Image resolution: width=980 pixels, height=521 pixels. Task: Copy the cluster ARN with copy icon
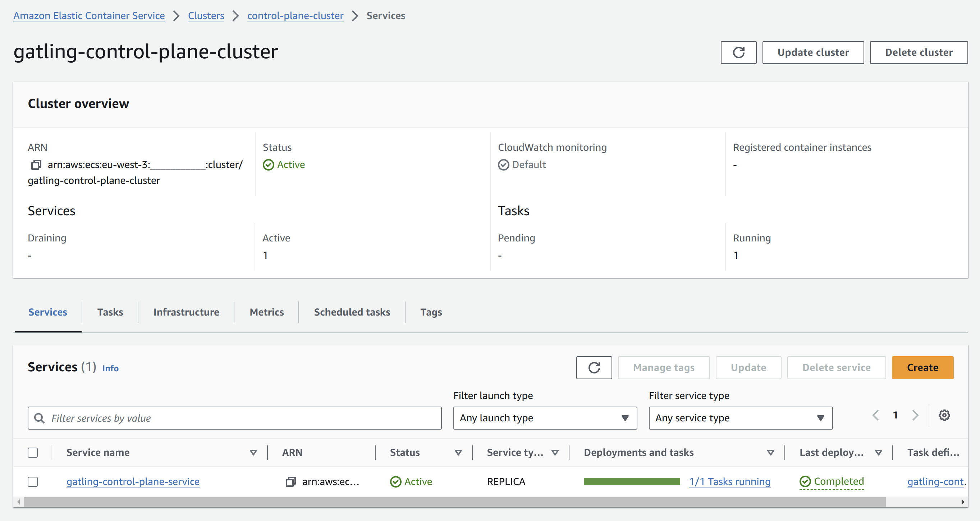click(x=36, y=164)
